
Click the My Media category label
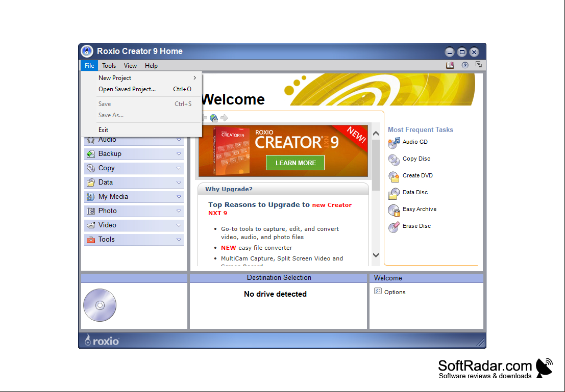click(x=113, y=197)
